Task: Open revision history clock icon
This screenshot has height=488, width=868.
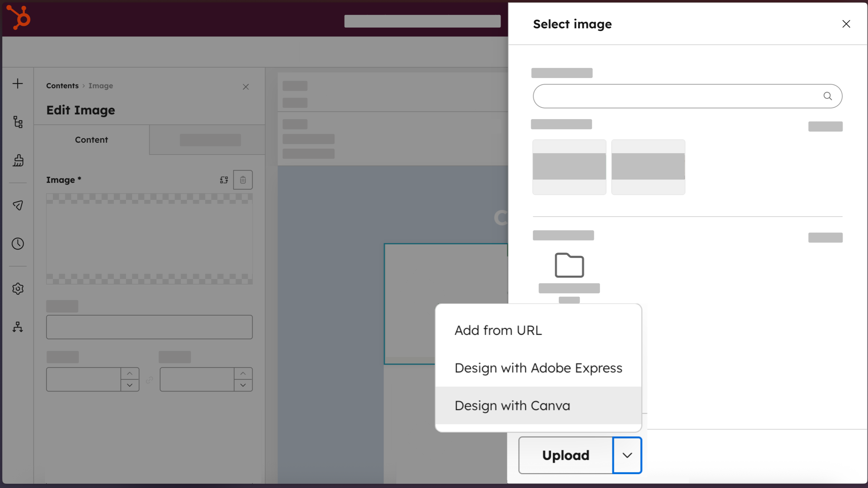Action: [x=17, y=243]
